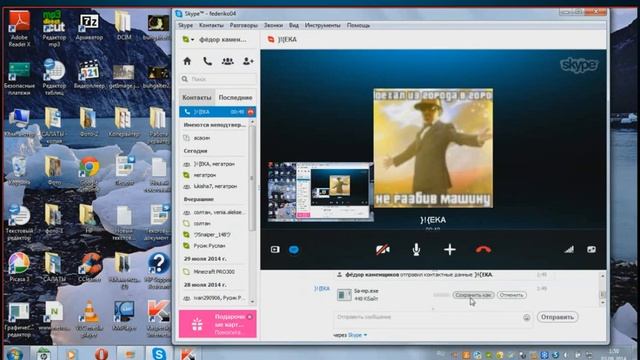This screenshot has width=640, height=360.
Task: Open the lukisha7, мегатрон group conversation
Action: click(x=214, y=186)
